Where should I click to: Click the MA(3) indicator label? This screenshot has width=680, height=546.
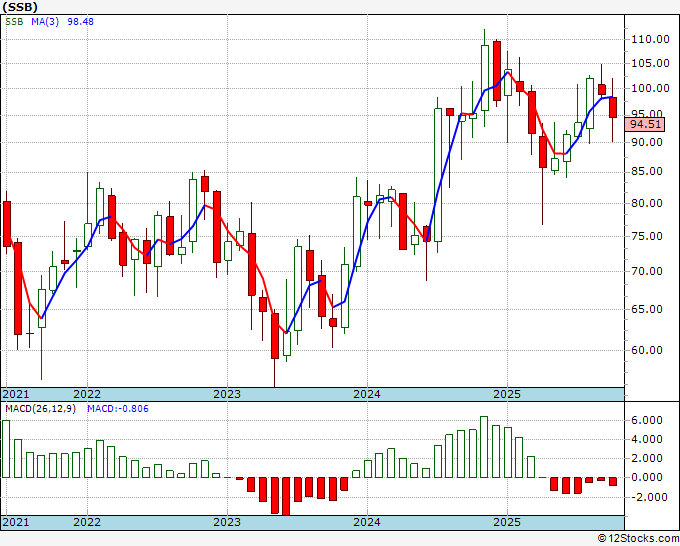[x=45, y=22]
